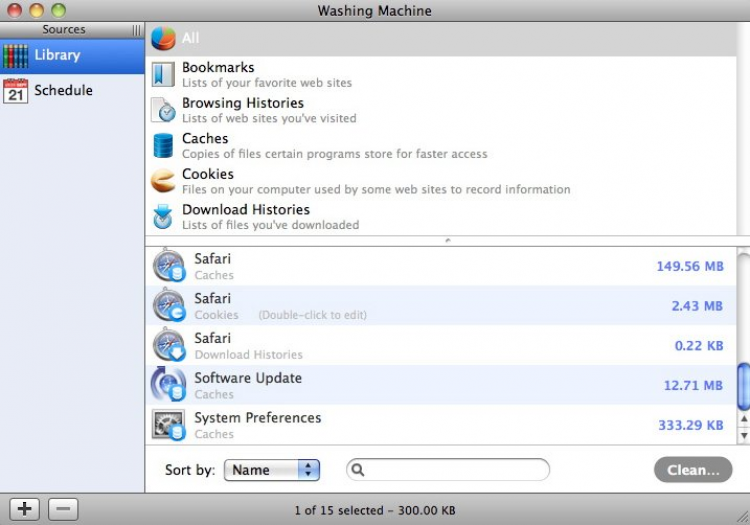Click the 0.22 KB size value
The height and width of the screenshot is (525, 750).
[699, 346]
